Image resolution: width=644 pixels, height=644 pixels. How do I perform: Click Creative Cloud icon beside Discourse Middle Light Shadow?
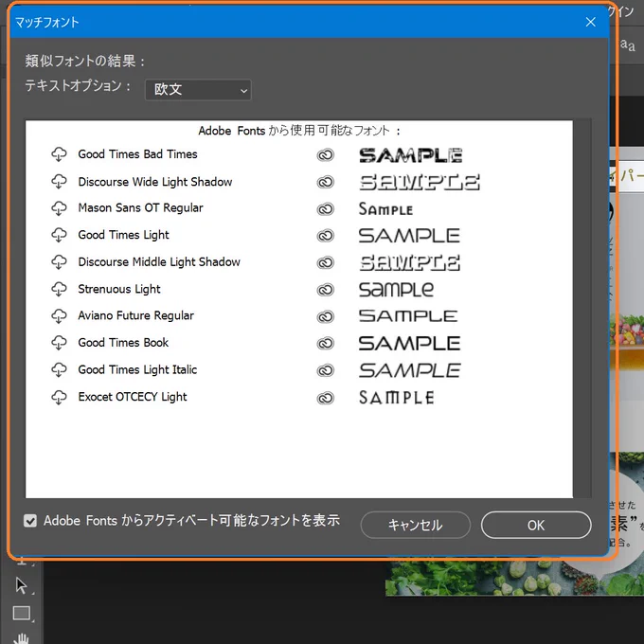coord(325,262)
